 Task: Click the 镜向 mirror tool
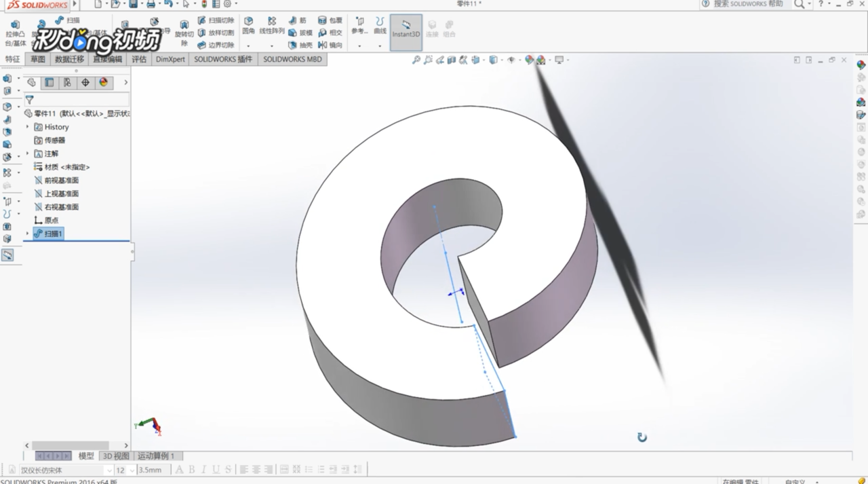point(330,45)
